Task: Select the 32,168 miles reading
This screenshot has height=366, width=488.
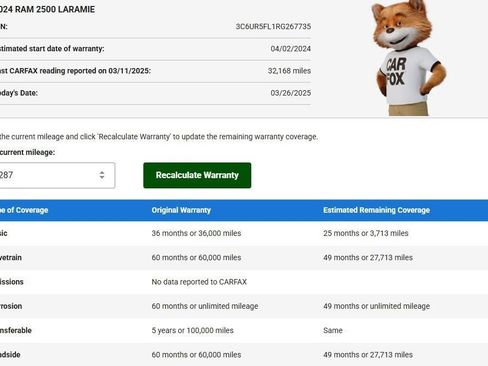Action: [289, 71]
